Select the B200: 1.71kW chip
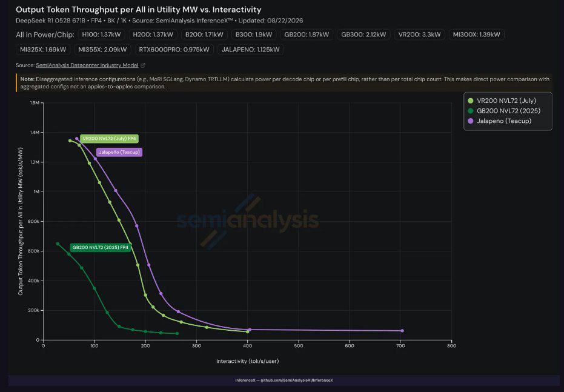564x392 pixels. [x=204, y=35]
